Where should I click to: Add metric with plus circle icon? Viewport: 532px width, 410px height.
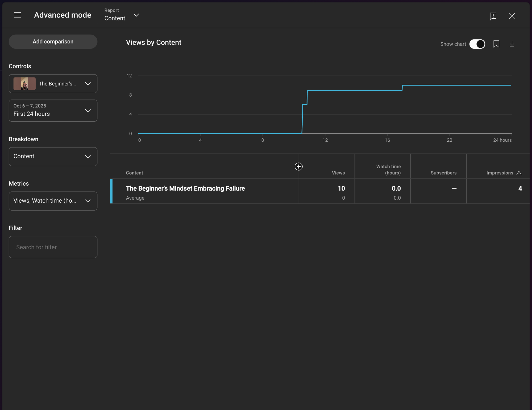(298, 167)
